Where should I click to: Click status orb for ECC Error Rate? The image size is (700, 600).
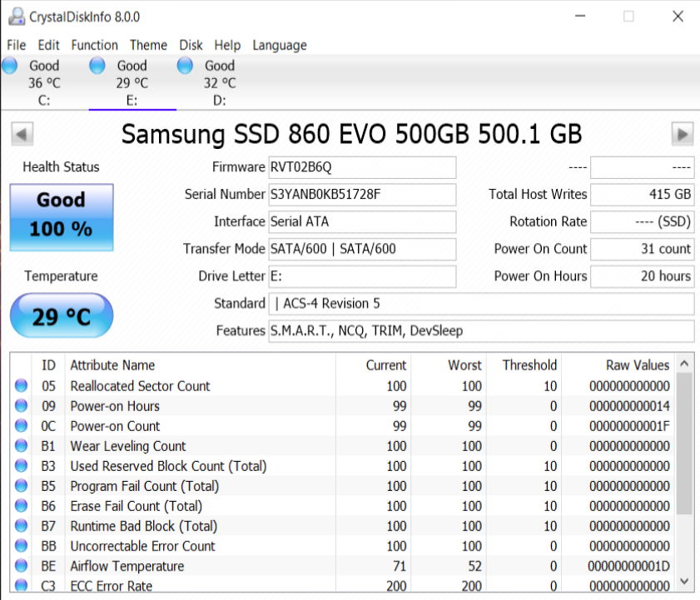(21, 585)
